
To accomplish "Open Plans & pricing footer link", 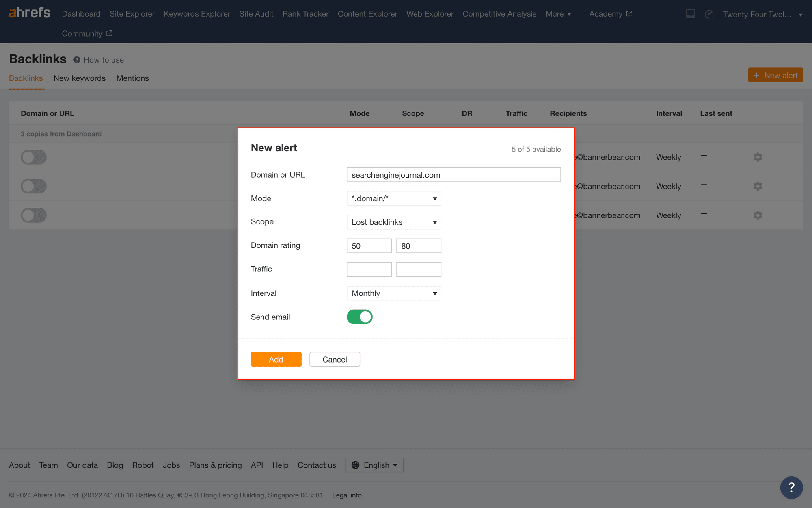I will click(x=215, y=465).
